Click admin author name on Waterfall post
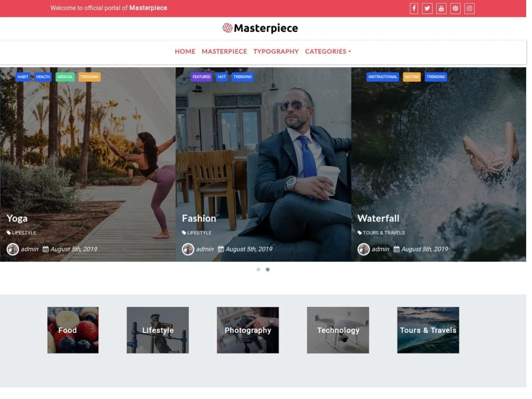Image resolution: width=532 pixels, height=399 pixels. pos(381,249)
